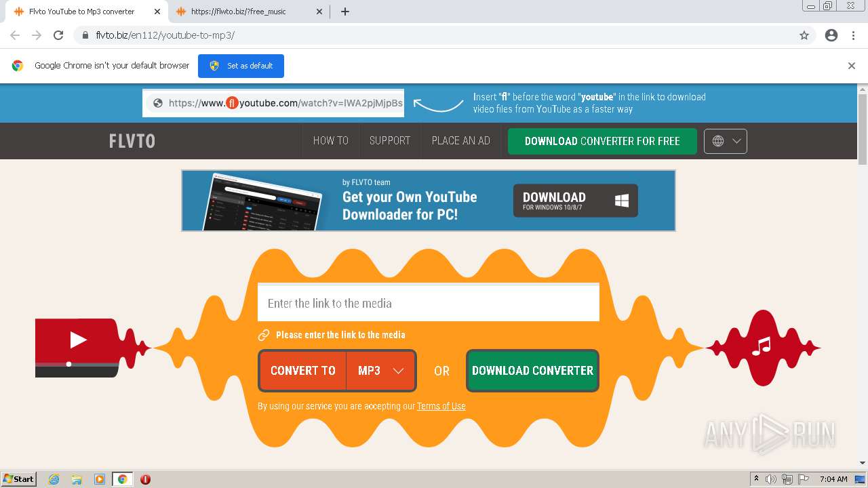Open the PLACE AN AD menu item
The width and height of the screenshot is (868, 488).
[461, 141]
